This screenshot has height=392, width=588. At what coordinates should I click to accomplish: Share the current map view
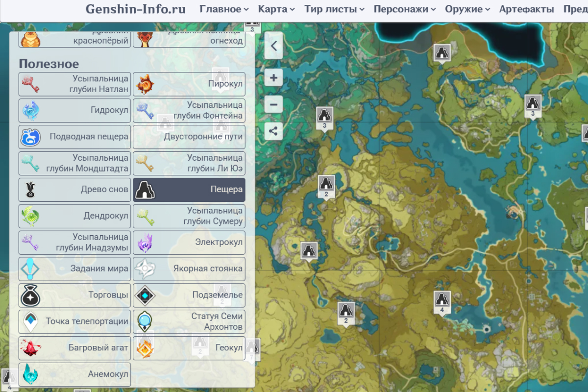(x=273, y=131)
